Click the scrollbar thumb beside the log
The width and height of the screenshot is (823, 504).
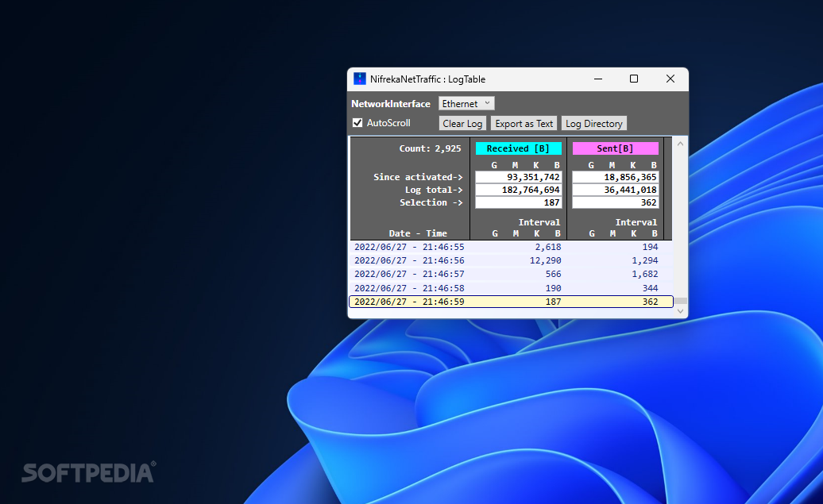point(681,301)
